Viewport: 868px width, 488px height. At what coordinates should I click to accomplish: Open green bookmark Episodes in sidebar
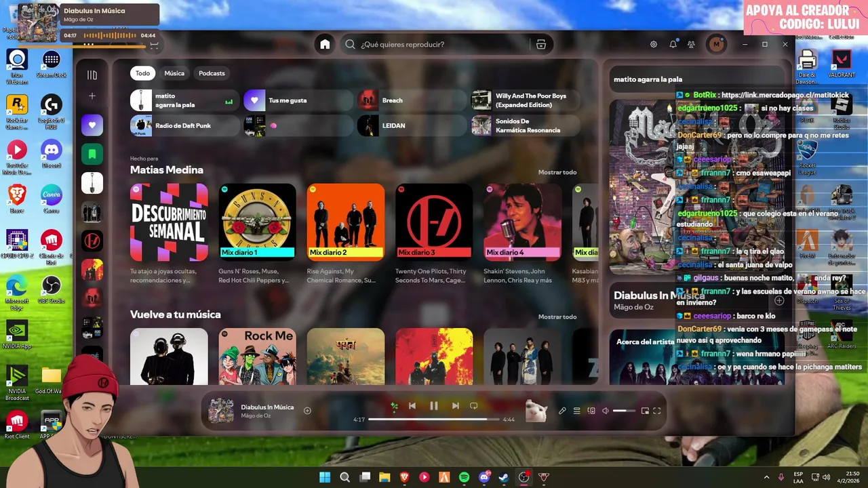point(92,154)
